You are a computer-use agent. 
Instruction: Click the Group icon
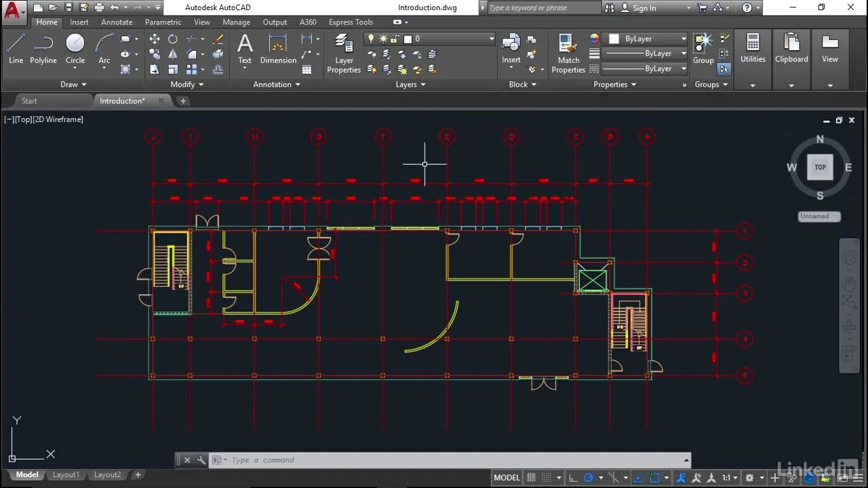click(x=703, y=49)
